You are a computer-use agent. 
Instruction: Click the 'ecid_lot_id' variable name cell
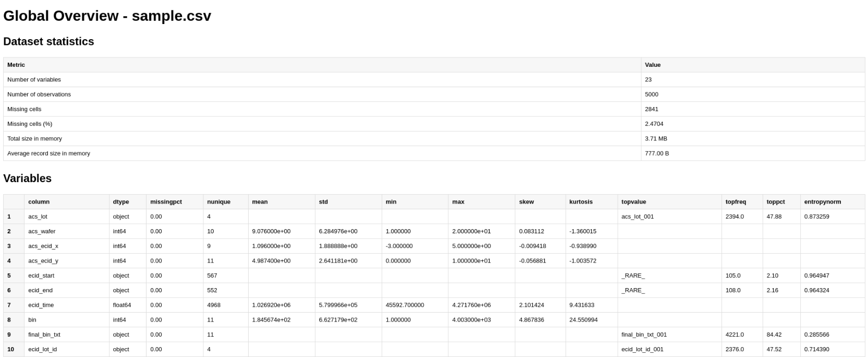coord(42,349)
